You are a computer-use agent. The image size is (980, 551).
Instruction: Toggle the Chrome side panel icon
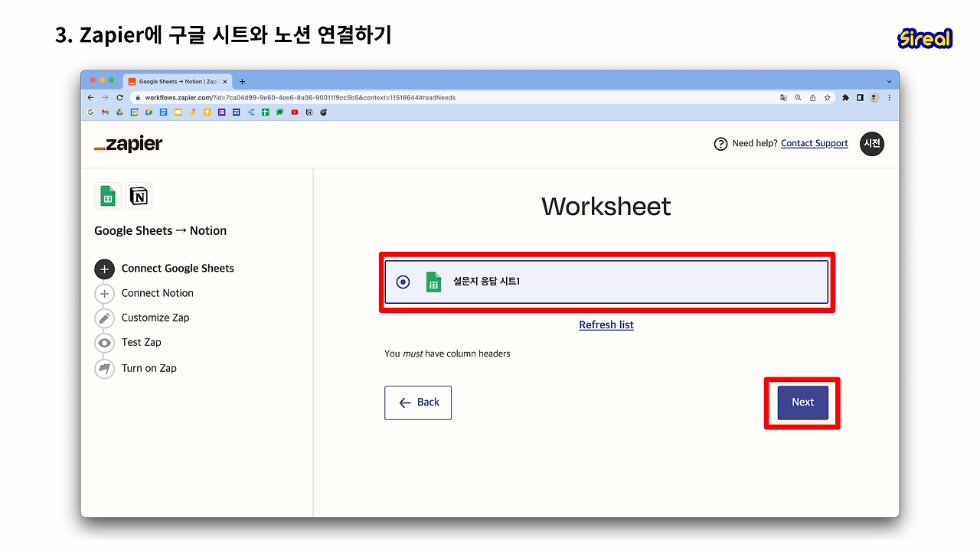click(860, 98)
